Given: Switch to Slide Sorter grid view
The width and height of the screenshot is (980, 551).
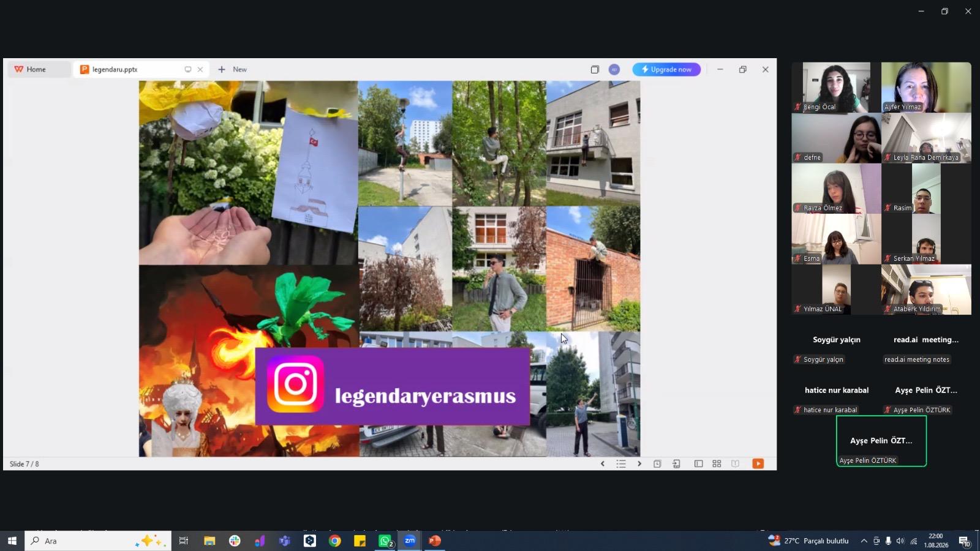Looking at the screenshot, I should click(x=717, y=463).
